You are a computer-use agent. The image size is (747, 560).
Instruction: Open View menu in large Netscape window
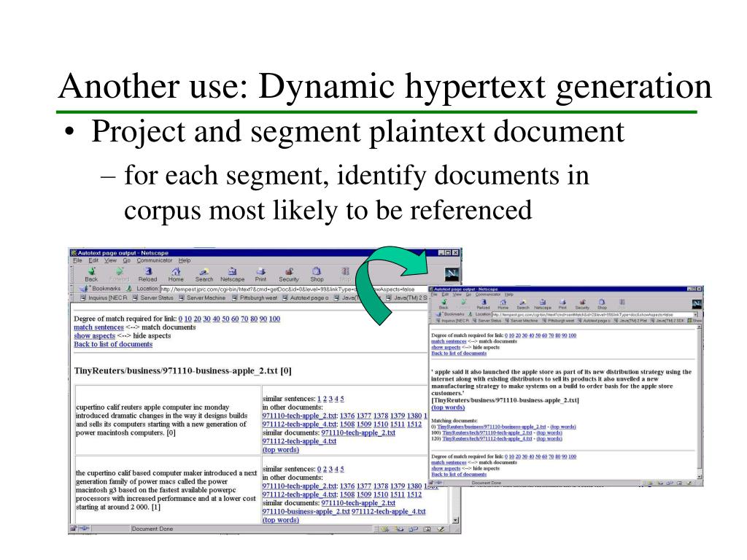click(111, 260)
